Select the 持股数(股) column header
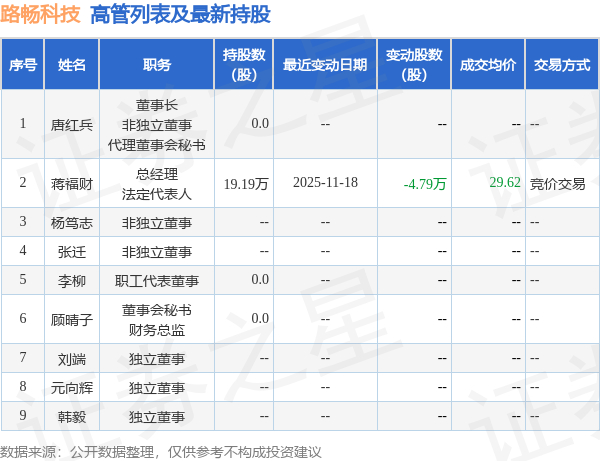 point(244,65)
